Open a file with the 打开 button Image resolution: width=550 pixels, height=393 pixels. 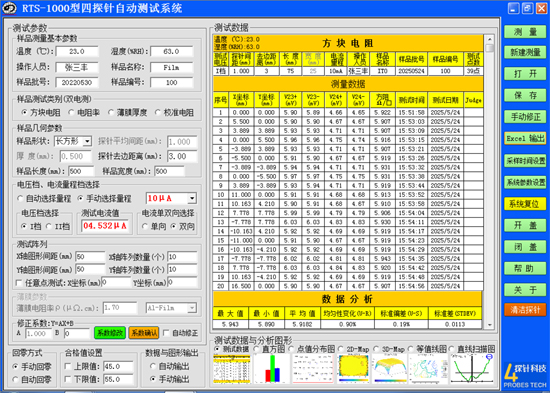point(525,74)
